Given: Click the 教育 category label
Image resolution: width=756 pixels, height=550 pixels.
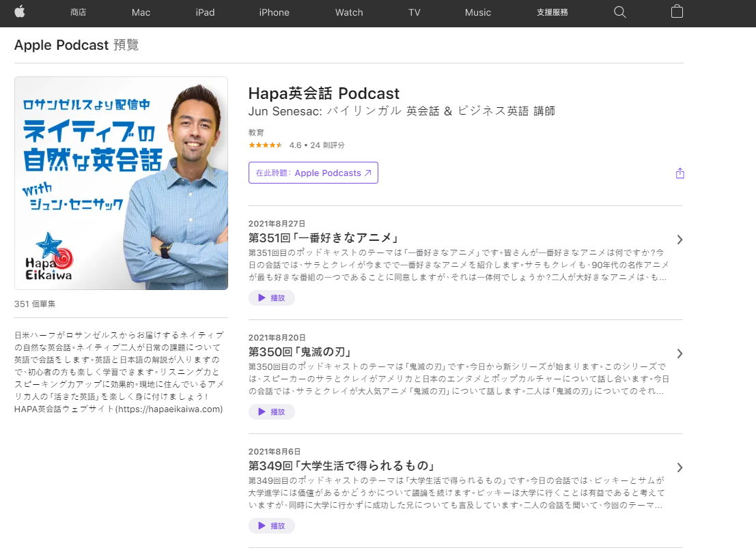Looking at the screenshot, I should click(256, 132).
